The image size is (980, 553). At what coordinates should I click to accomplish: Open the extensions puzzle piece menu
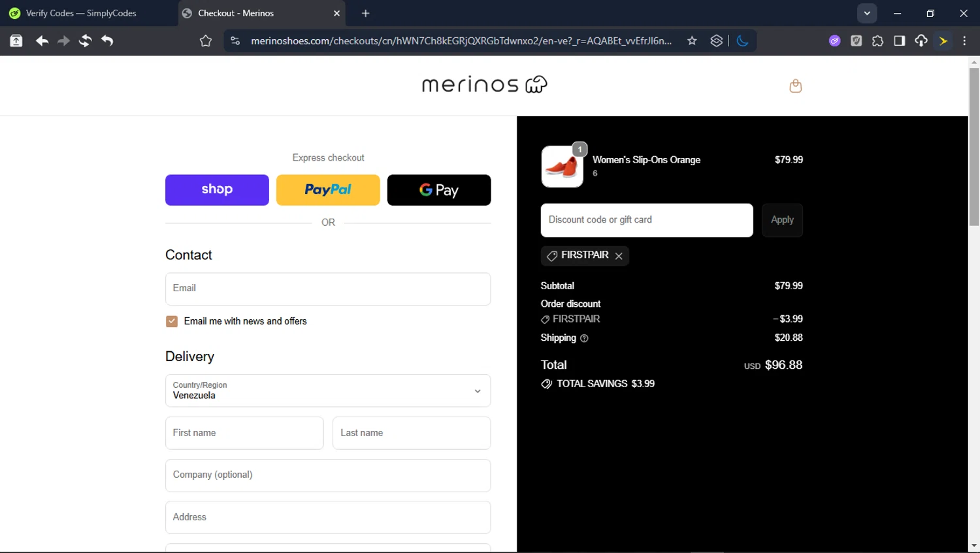tap(878, 41)
